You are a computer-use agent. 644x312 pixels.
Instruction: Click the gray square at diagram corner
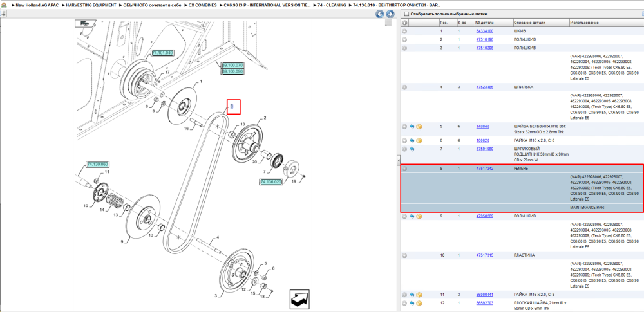pyautogui.click(x=388, y=23)
